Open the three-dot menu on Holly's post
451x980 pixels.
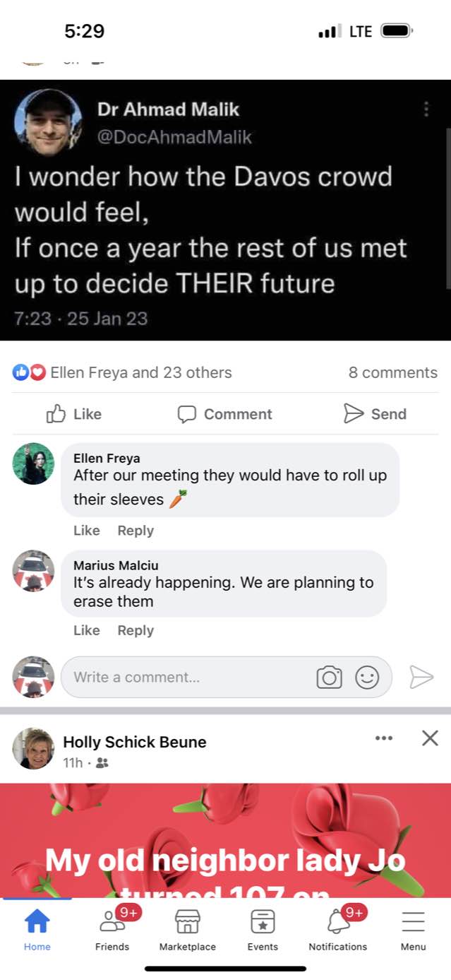coord(383,738)
